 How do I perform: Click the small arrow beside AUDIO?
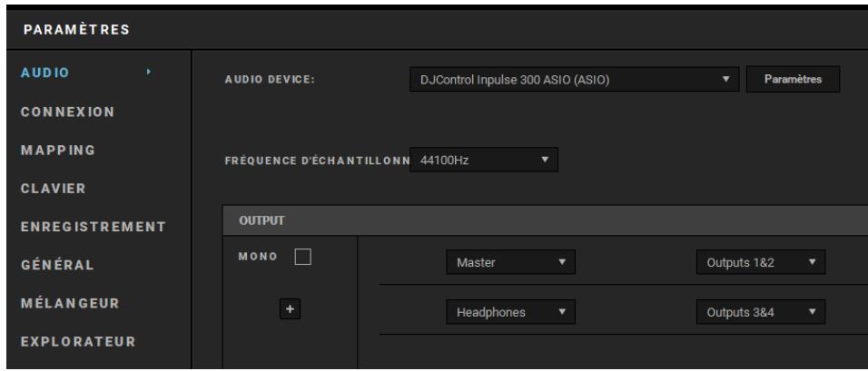[x=148, y=72]
